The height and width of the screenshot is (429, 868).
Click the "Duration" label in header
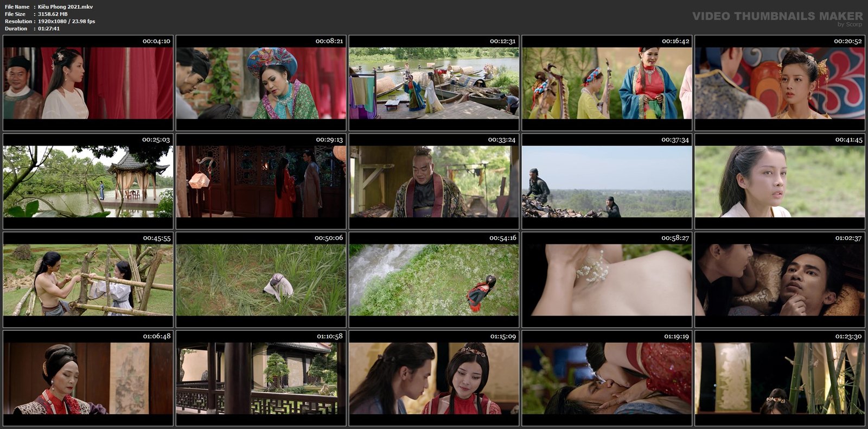16,28
